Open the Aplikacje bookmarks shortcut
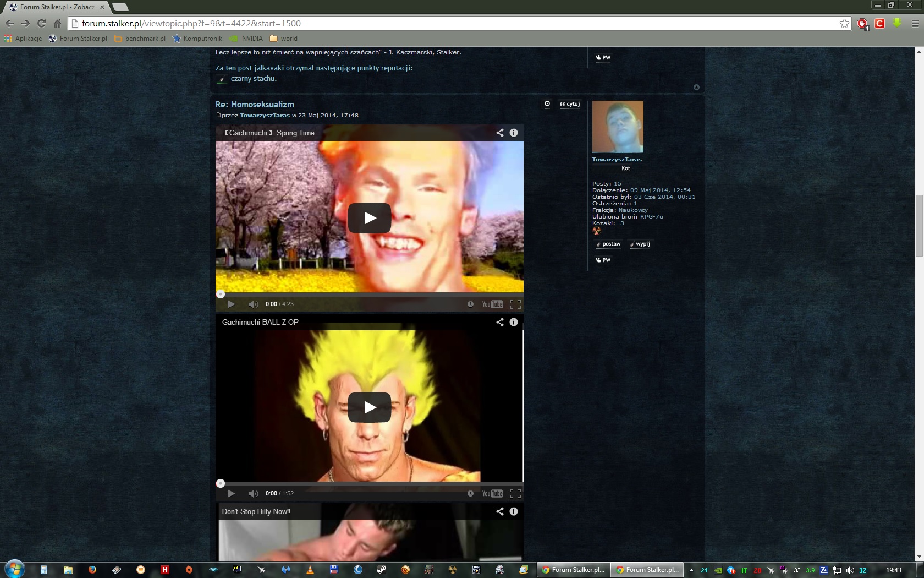This screenshot has width=924, height=578. click(x=23, y=39)
